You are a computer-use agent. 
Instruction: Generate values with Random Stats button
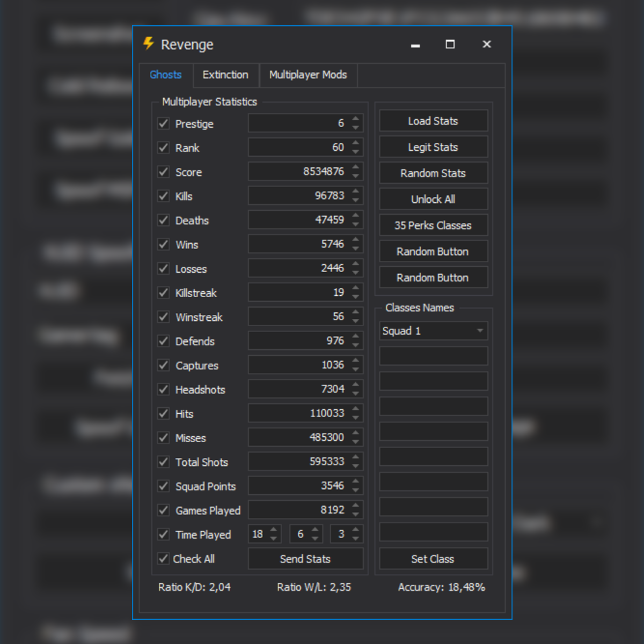coord(433,173)
